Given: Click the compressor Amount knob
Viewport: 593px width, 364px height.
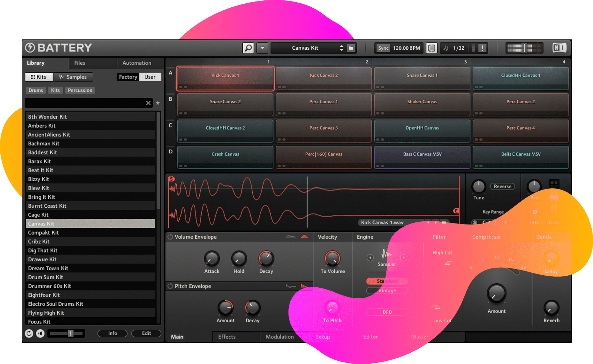Looking at the screenshot, I should tap(497, 293).
